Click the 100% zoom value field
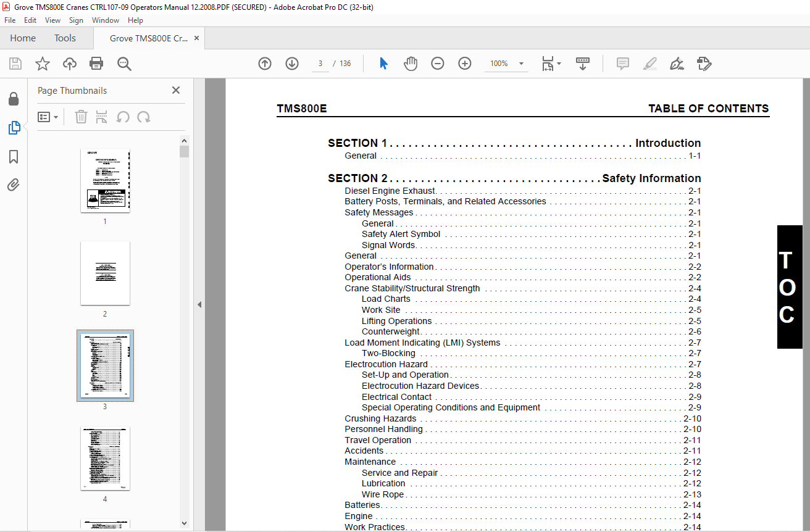This screenshot has height=532, width=810. [499, 64]
